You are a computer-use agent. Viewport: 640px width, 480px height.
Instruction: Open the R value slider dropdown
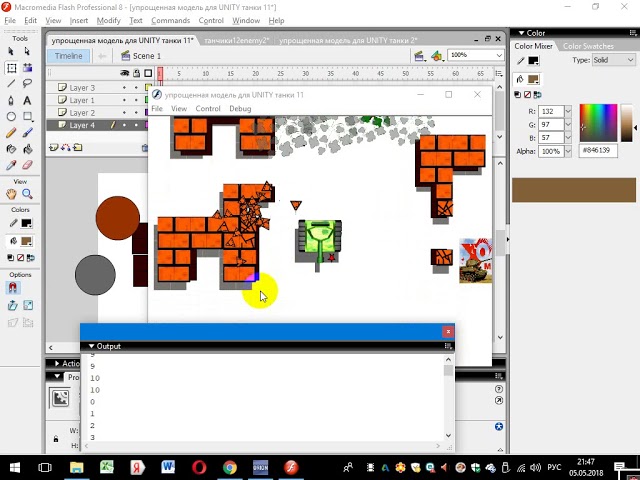(568, 111)
